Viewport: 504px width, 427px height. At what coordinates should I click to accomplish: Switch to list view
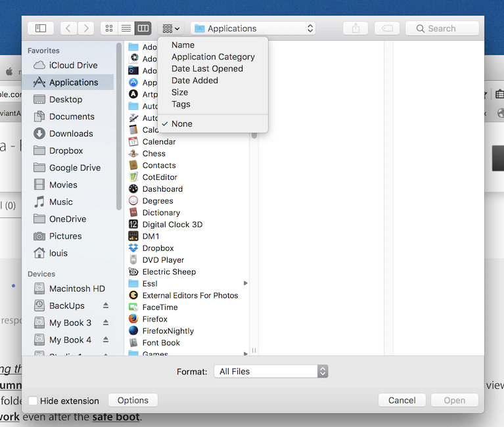[x=126, y=28]
